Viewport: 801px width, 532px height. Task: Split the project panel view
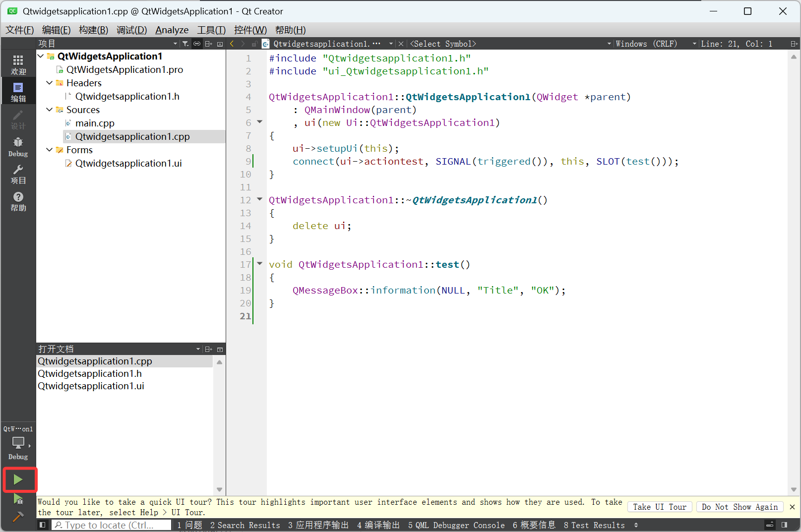coord(209,44)
